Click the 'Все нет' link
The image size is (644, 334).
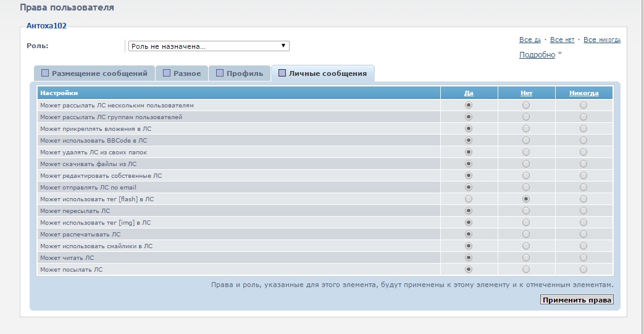coord(562,40)
